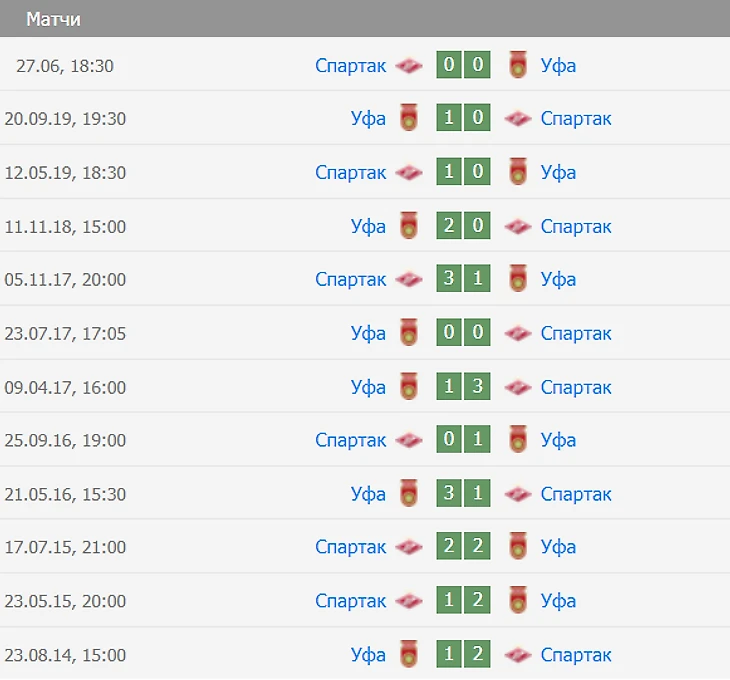The height and width of the screenshot is (680, 730).
Task: Click the 1:3 score of 09.04.17 match
Action: [463, 387]
